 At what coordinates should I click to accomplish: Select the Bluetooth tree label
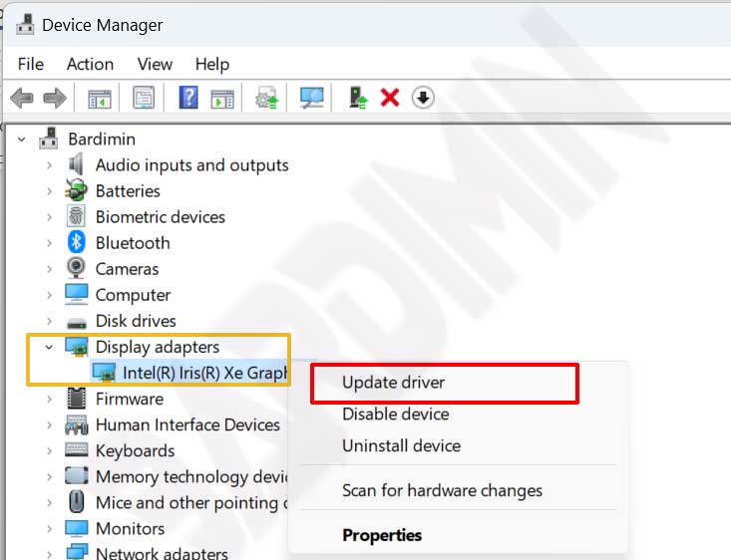(133, 243)
